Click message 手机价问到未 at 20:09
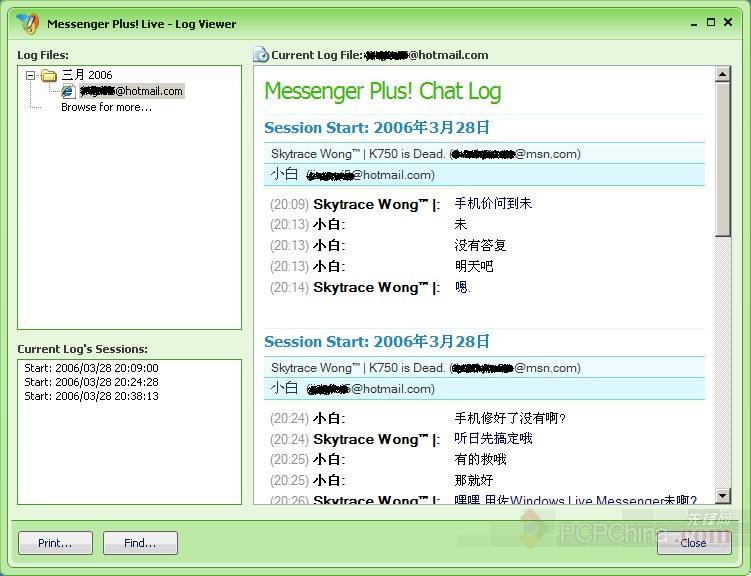Screen dimensions: 751x576 point(493,203)
